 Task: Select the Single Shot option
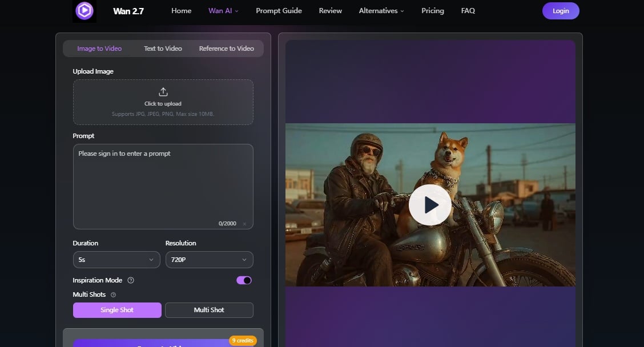click(116, 310)
